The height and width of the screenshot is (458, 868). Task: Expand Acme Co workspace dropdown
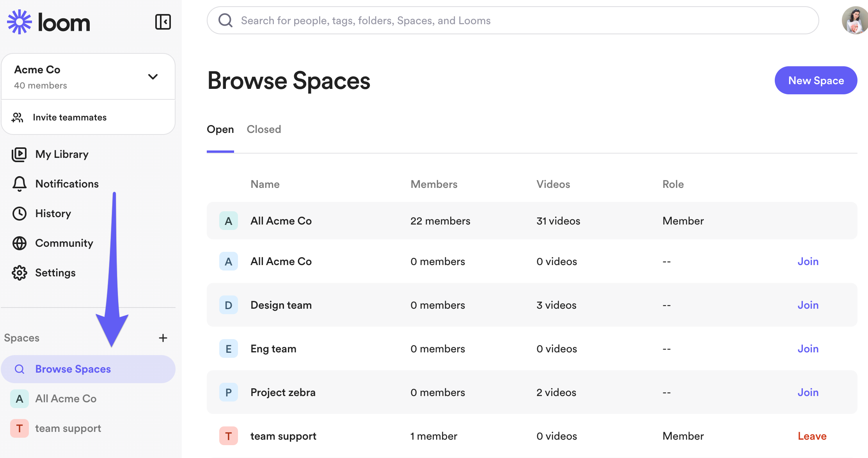153,77
